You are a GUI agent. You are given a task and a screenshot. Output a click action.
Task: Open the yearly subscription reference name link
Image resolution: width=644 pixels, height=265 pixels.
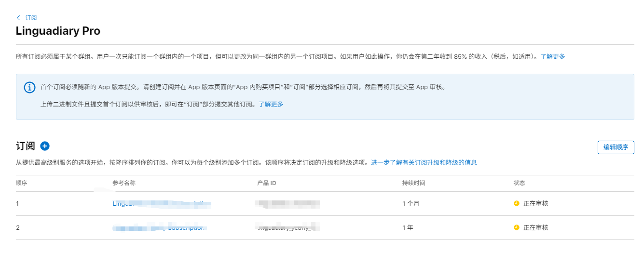159,227
